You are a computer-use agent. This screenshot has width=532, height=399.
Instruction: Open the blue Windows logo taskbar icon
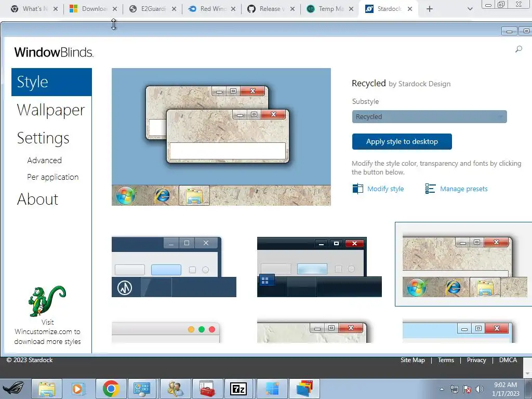(272, 389)
